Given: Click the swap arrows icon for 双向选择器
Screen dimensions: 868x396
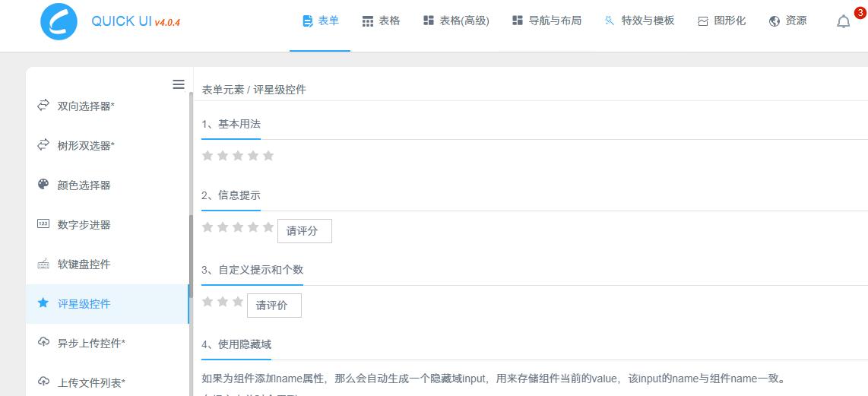Looking at the screenshot, I should point(43,106).
